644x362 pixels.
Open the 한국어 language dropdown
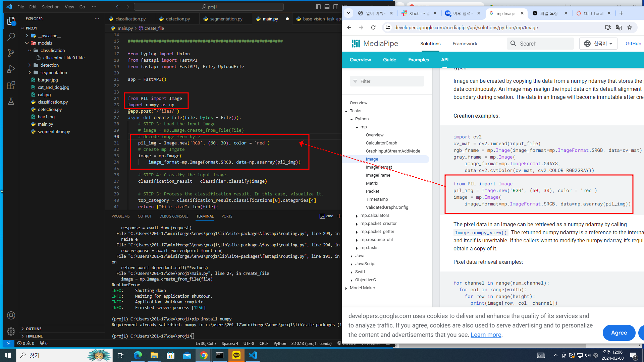598,44
